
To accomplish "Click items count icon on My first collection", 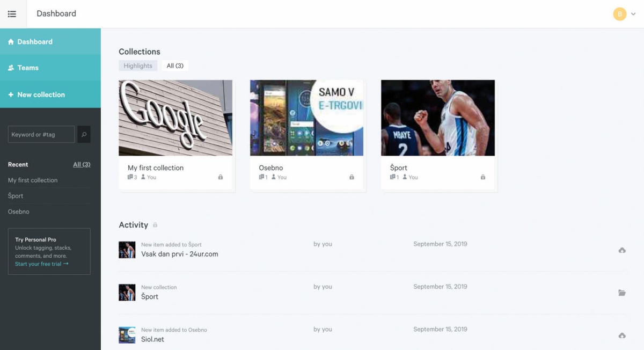I will 130,177.
